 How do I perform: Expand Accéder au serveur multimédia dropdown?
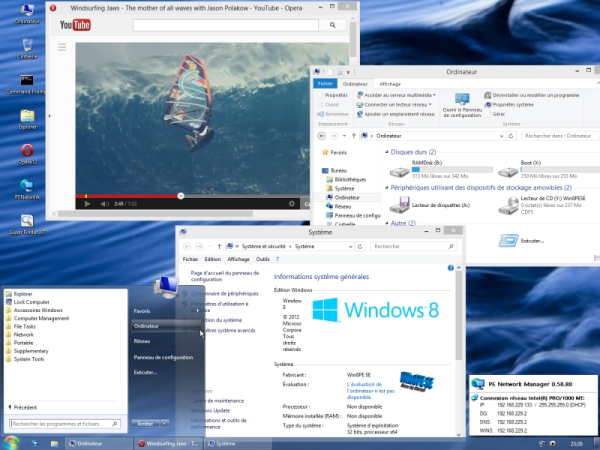tap(434, 95)
